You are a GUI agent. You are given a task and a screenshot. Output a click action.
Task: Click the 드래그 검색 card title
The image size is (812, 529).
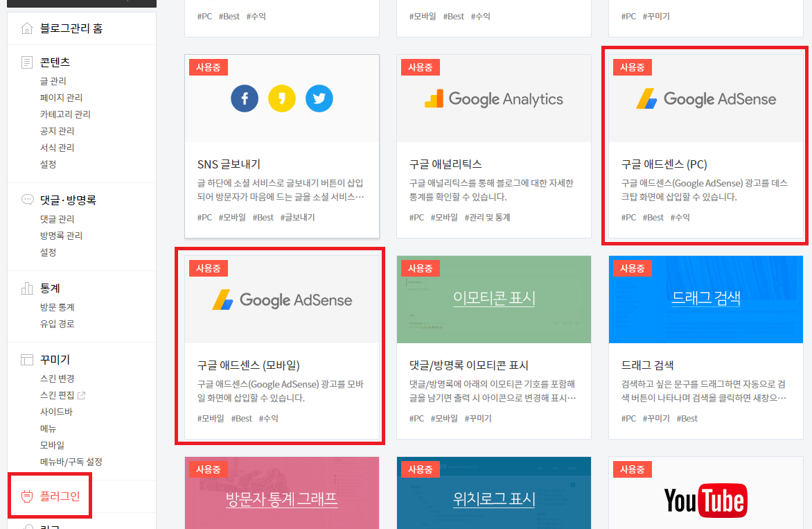tap(647, 365)
